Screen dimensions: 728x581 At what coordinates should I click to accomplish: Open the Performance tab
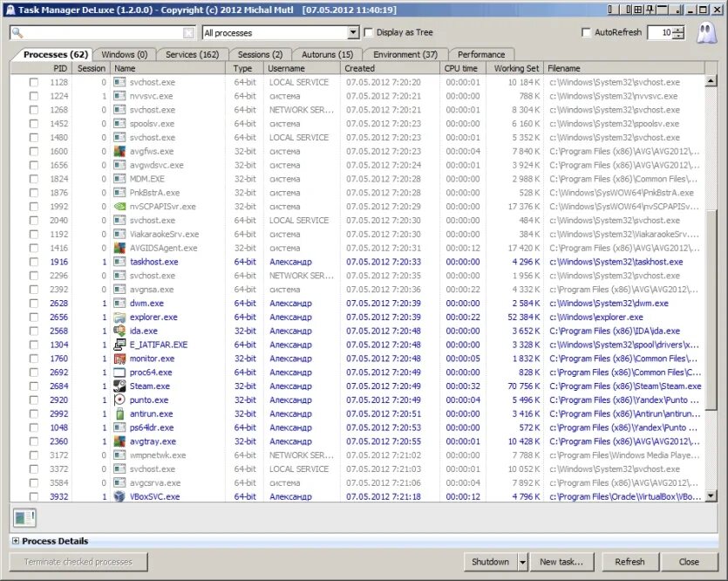click(481, 54)
